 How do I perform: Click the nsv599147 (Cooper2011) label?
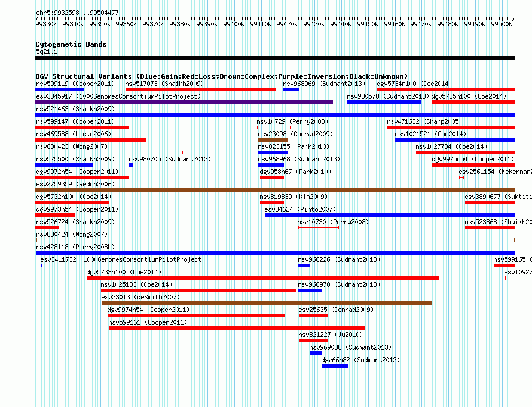[75, 121]
